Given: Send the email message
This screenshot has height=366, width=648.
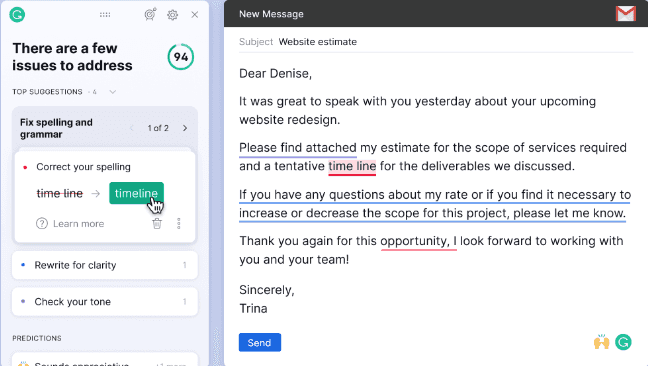Looking at the screenshot, I should tap(260, 342).
